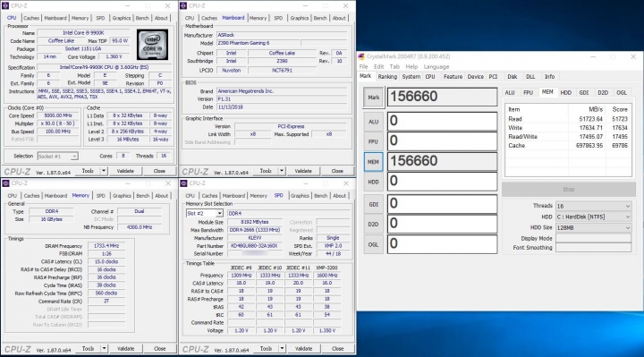The height and width of the screenshot is (357, 644).
Task: Click Close button in CPU-Z Mainboard window
Action: [337, 171]
